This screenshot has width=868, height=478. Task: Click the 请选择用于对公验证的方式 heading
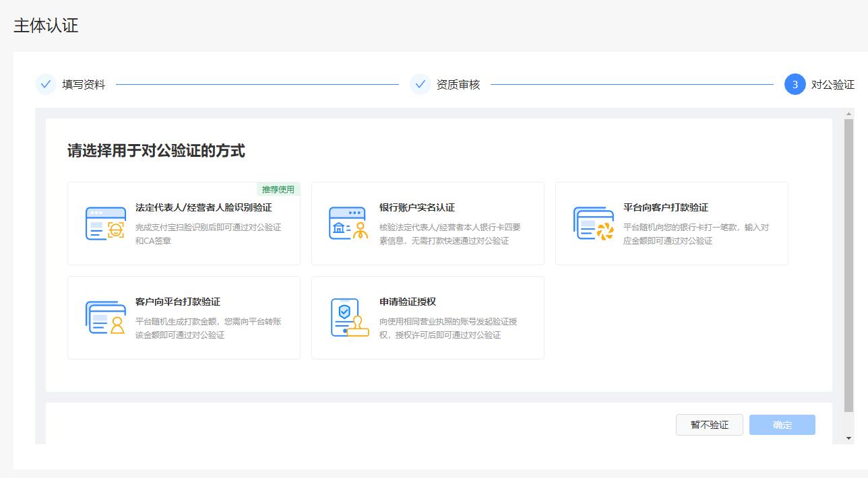(x=156, y=151)
